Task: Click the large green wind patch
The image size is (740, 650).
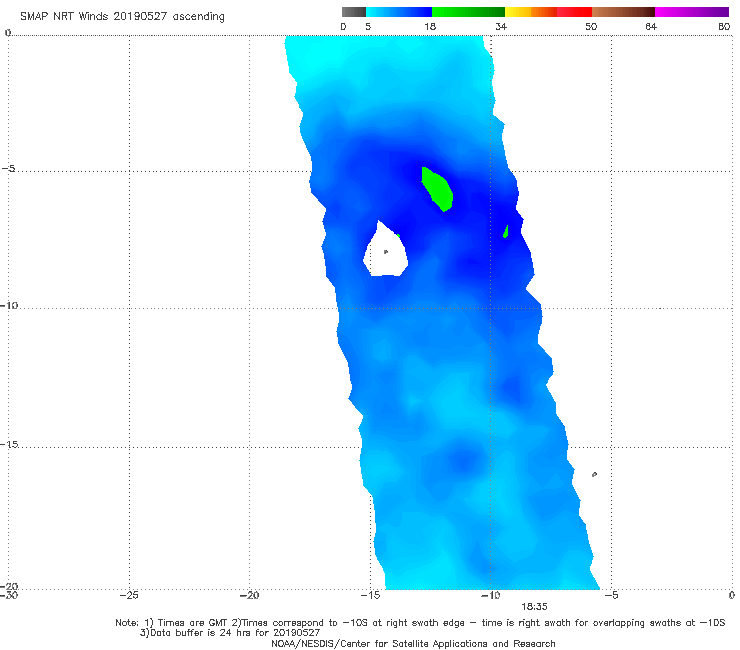Action: pyautogui.click(x=437, y=189)
